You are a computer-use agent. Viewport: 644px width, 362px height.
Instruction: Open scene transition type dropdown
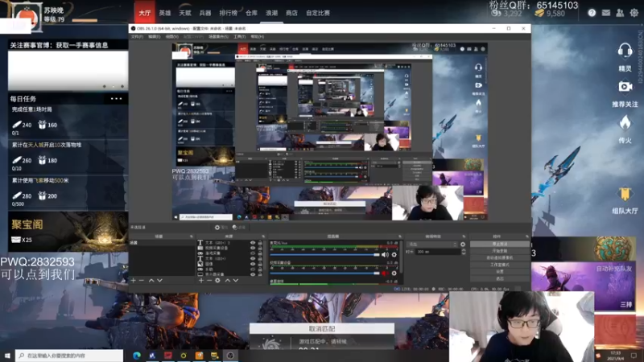[431, 245]
